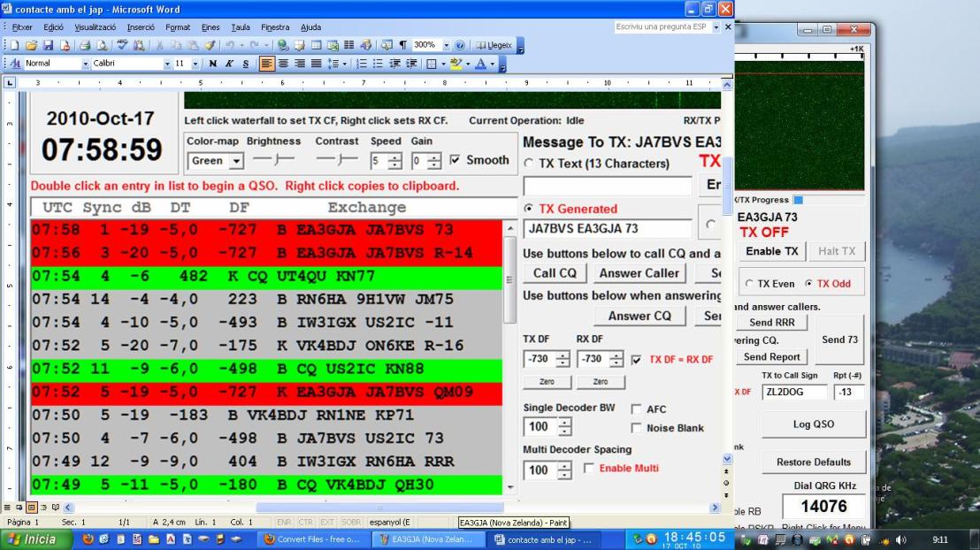Click the Inicia start button
The image size is (980, 550).
pyautogui.click(x=35, y=539)
